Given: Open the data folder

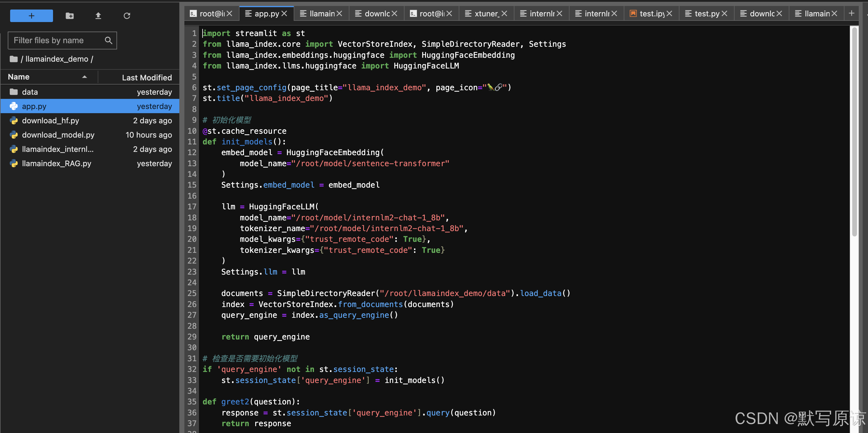Looking at the screenshot, I should click(x=30, y=92).
